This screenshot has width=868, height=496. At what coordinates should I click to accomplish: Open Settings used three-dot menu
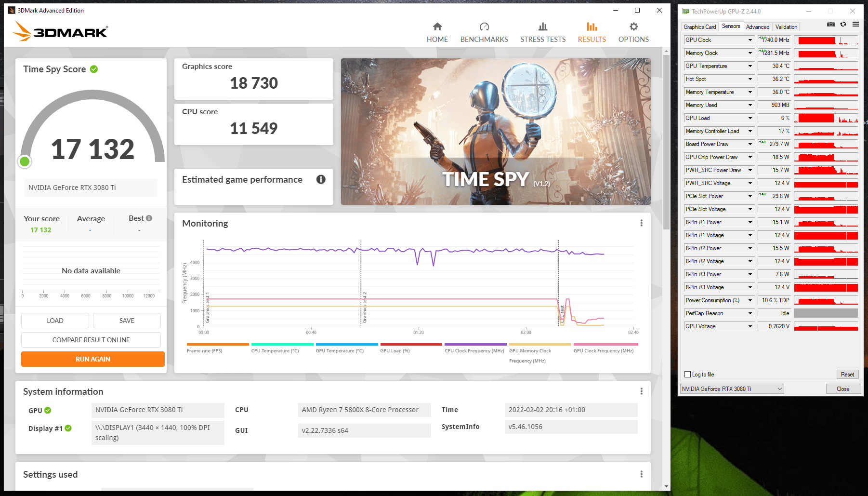(x=641, y=474)
